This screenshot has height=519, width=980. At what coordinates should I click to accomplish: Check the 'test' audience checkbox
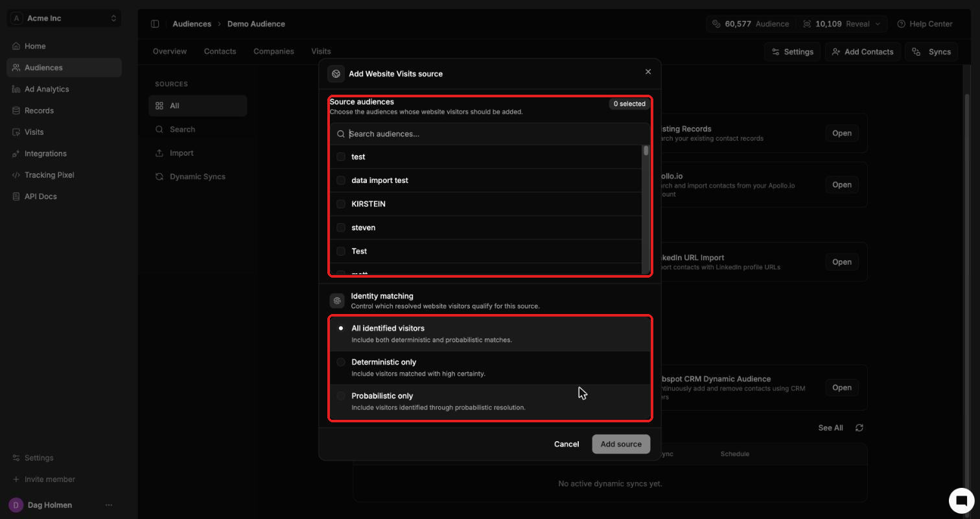click(x=341, y=157)
